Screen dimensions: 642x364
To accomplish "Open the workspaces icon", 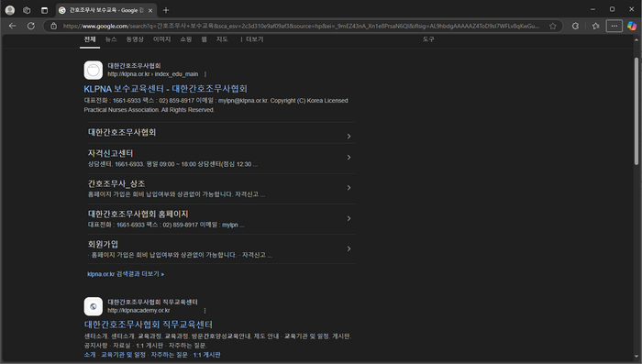I will click(x=27, y=10).
